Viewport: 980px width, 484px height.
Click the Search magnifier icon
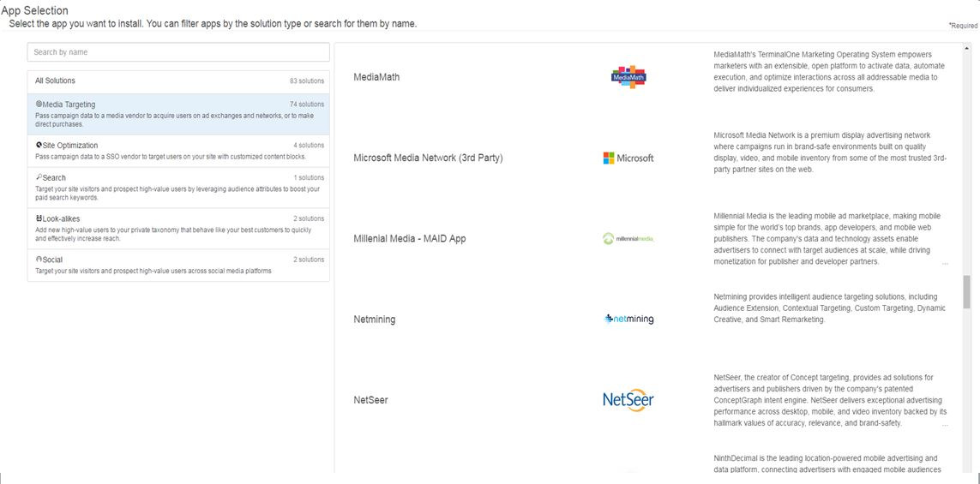(39, 177)
